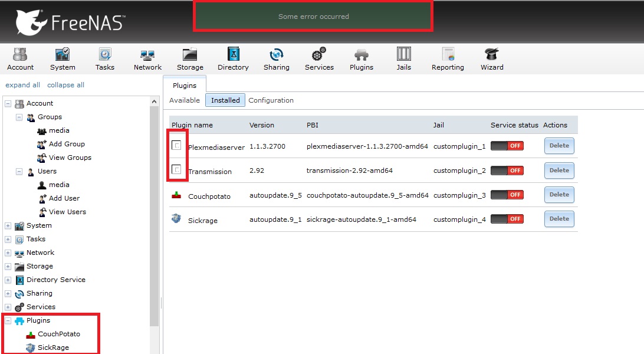Open SickRage in the sidebar tree
Screen dimensions: 644x354
pos(53,348)
